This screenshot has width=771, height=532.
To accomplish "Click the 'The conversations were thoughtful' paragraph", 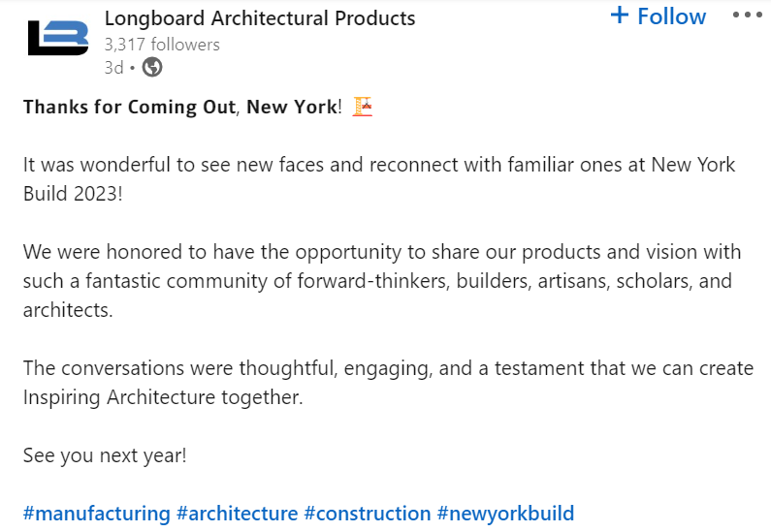I will click(x=388, y=382).
